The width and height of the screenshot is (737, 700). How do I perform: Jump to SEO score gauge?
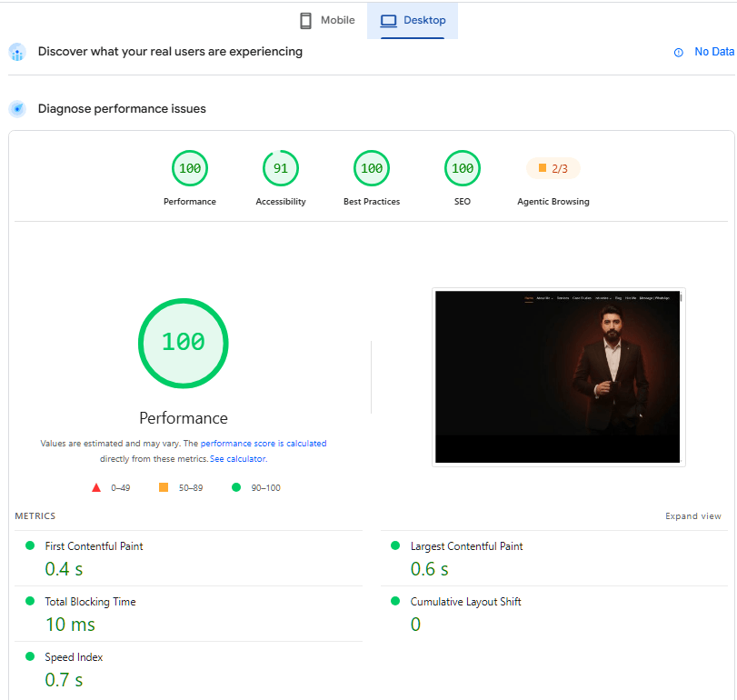[x=462, y=168]
